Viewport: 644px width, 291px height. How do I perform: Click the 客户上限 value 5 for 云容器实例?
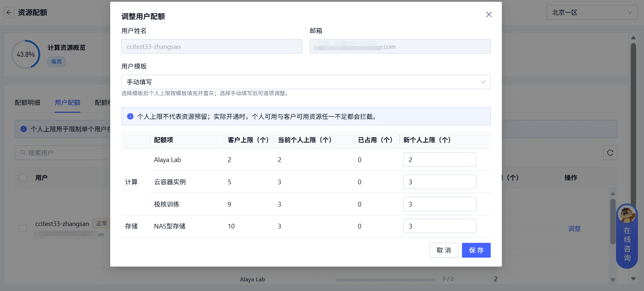[x=229, y=182]
